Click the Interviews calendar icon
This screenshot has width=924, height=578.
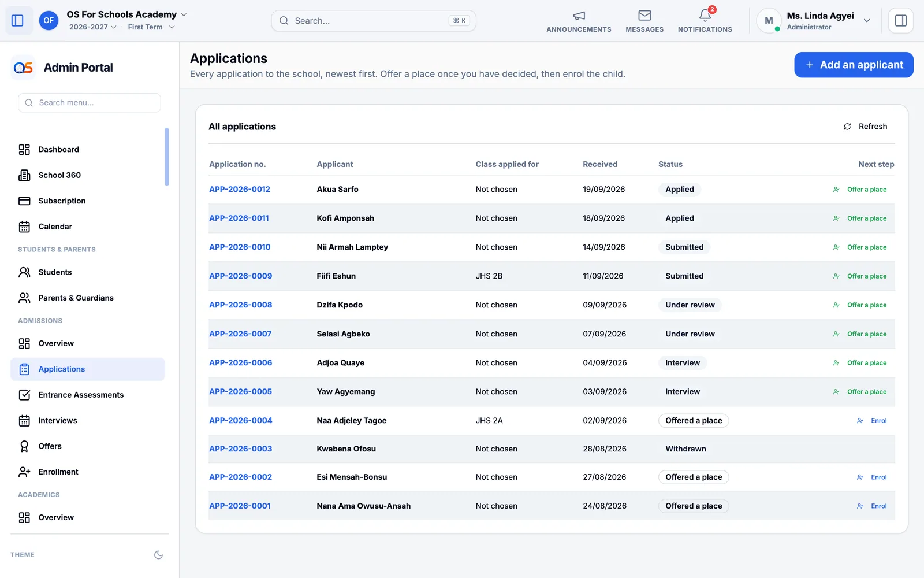tap(24, 421)
